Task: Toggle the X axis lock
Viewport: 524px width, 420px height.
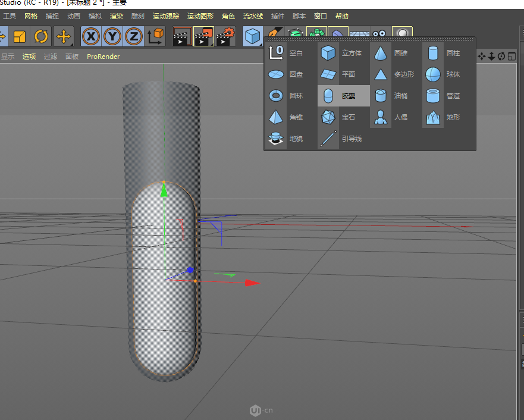Action: (90, 36)
